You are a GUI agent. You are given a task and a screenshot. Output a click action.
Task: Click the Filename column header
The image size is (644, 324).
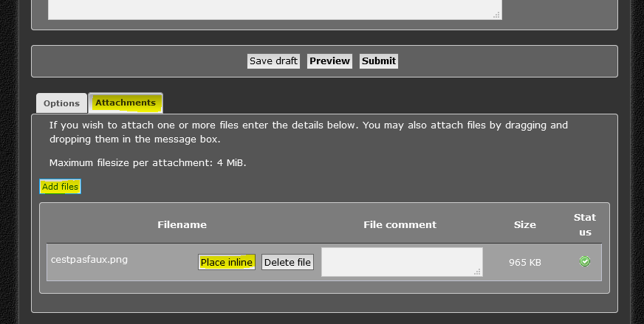pos(182,224)
